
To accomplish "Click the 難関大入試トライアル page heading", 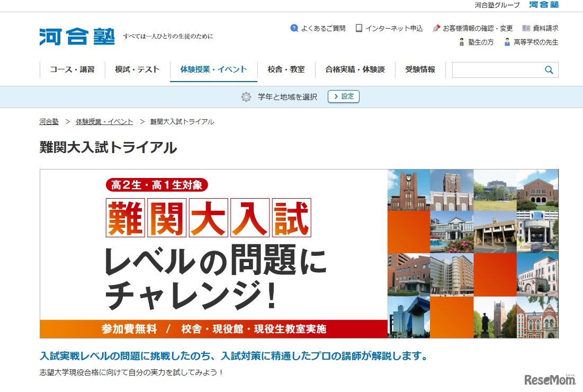I will (x=108, y=147).
